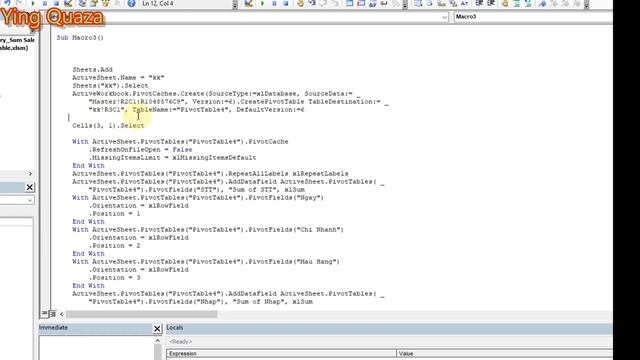The image size is (640, 360).
Task: Open the Object dropdown above code
Action: click(444, 17)
